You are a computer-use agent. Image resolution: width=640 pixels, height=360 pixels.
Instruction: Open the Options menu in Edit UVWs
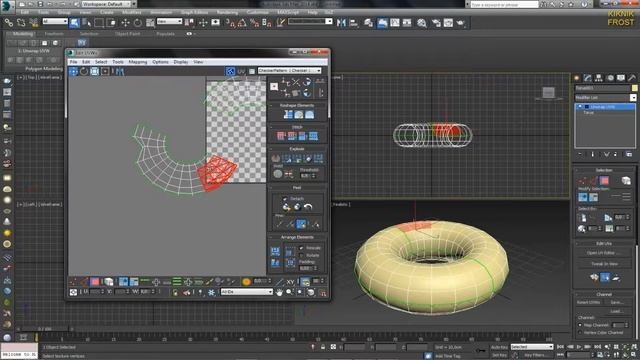pyautogui.click(x=160, y=62)
